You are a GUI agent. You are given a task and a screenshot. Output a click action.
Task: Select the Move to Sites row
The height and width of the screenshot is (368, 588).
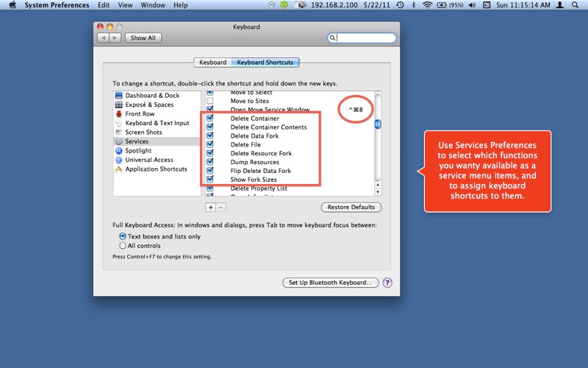click(290, 101)
